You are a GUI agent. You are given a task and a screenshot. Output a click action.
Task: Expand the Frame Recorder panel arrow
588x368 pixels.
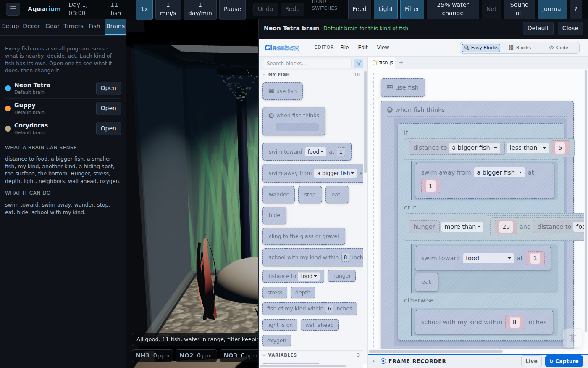click(374, 361)
